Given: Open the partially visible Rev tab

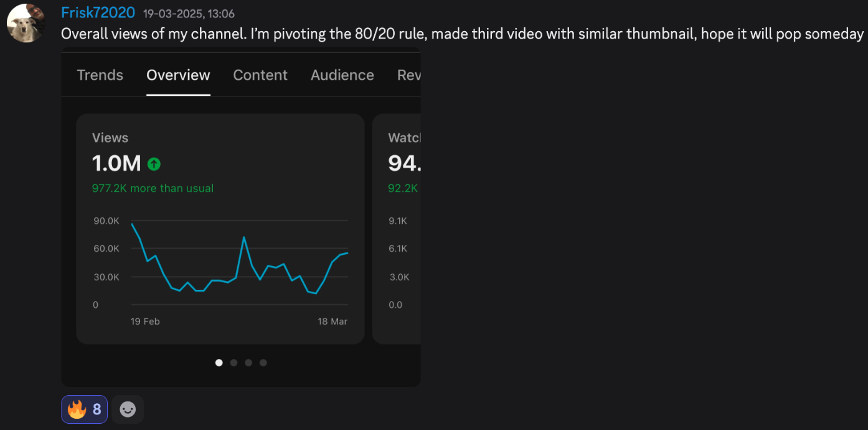Looking at the screenshot, I should click(409, 75).
